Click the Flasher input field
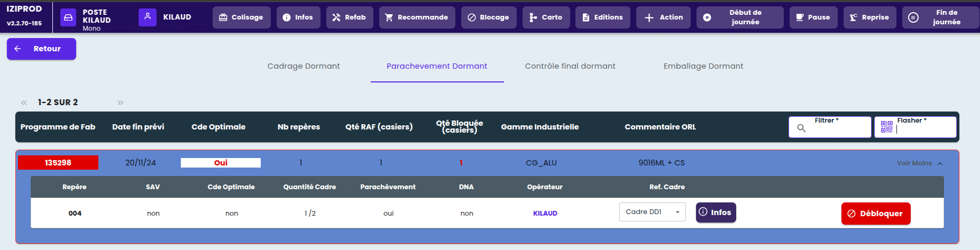 [x=915, y=127]
